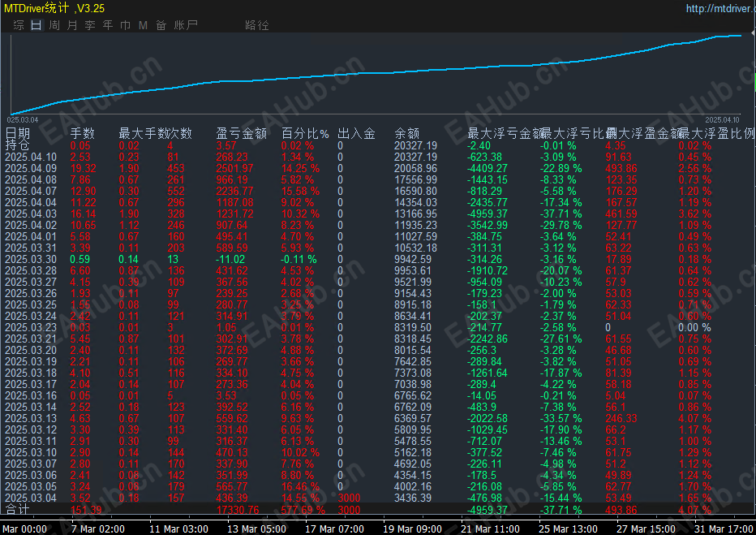Select the 2025.04.02 date row

(x=31, y=226)
